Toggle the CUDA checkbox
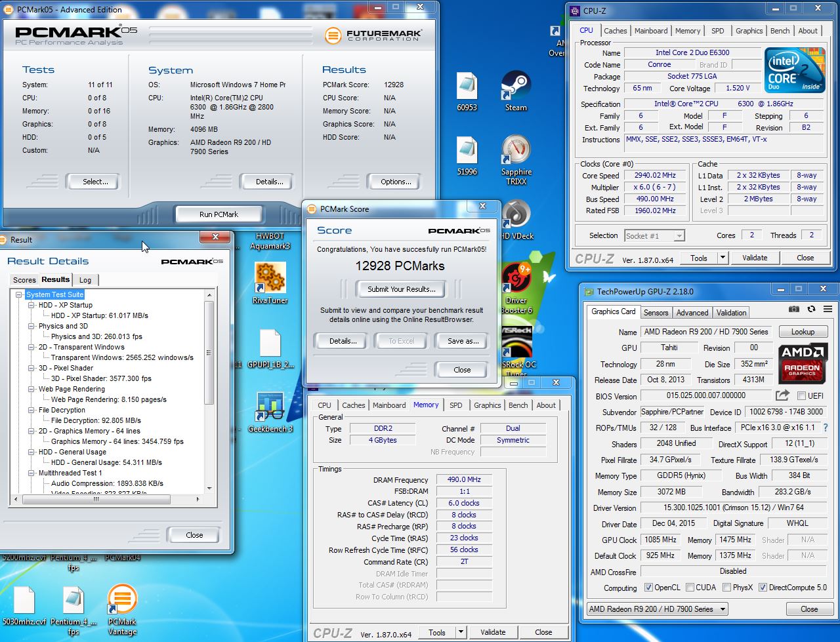840x642 pixels. 690,588
